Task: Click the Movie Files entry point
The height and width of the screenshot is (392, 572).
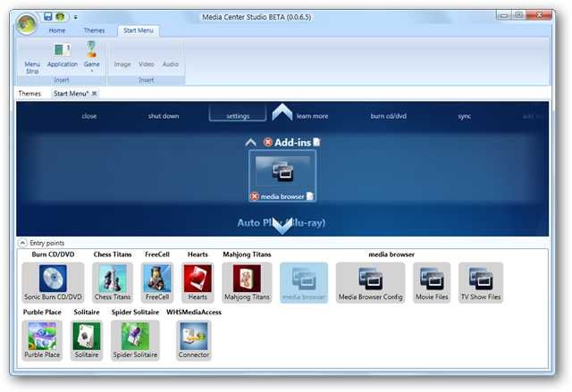Action: pos(431,282)
